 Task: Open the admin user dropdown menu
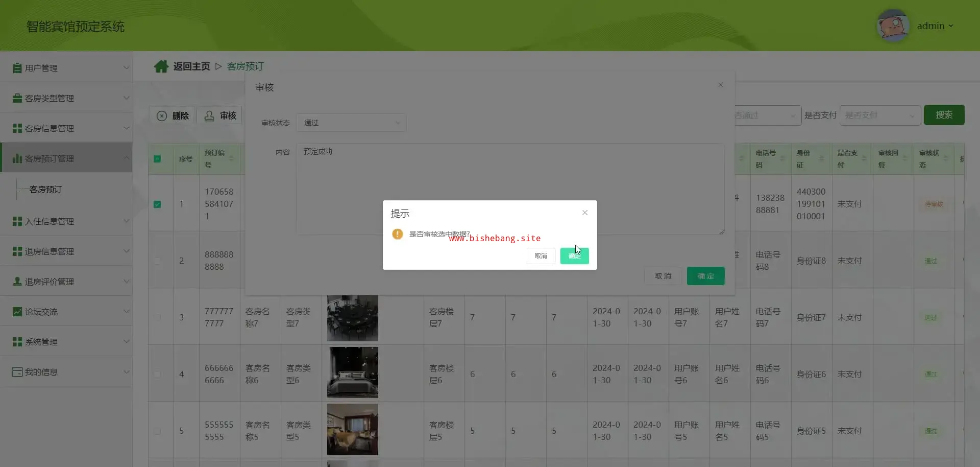point(935,26)
